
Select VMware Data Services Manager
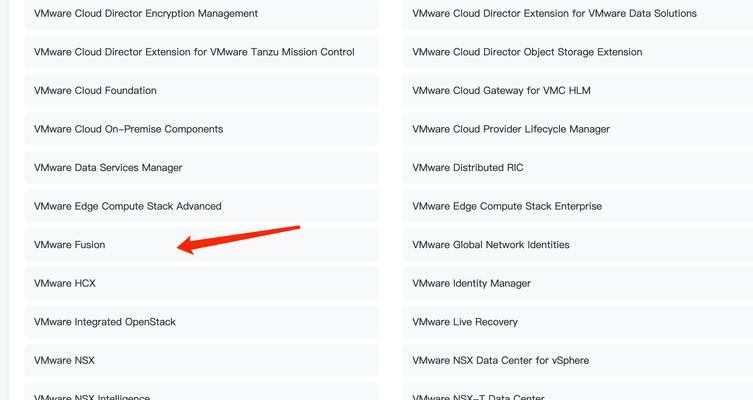[201, 168]
